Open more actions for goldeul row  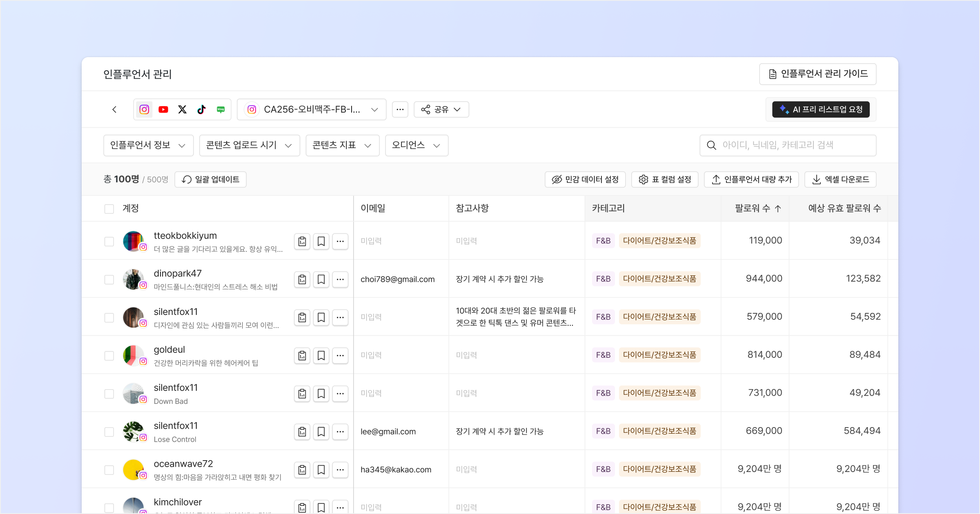coord(340,356)
